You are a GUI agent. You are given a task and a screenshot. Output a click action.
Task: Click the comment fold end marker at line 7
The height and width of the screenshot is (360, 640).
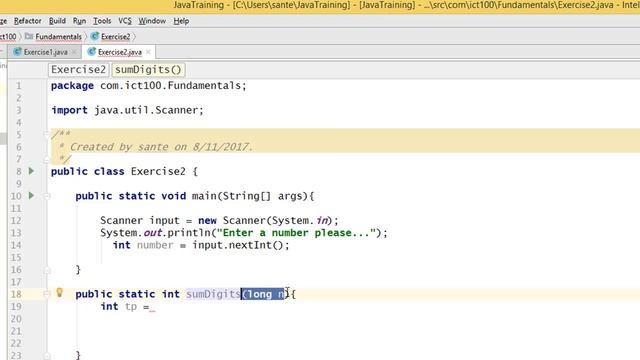(x=47, y=160)
